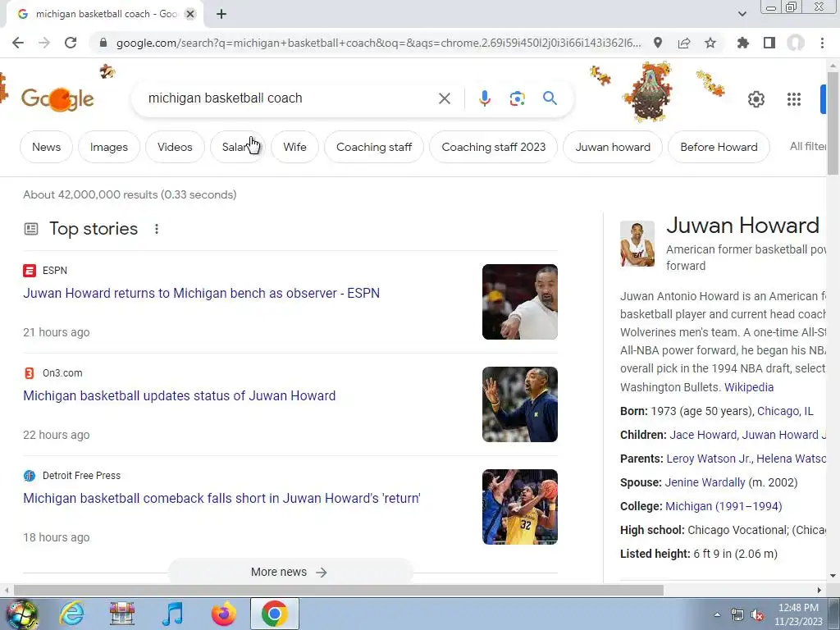
Task: Open the Wikipedia link in knowledge panel
Action: pos(749,387)
